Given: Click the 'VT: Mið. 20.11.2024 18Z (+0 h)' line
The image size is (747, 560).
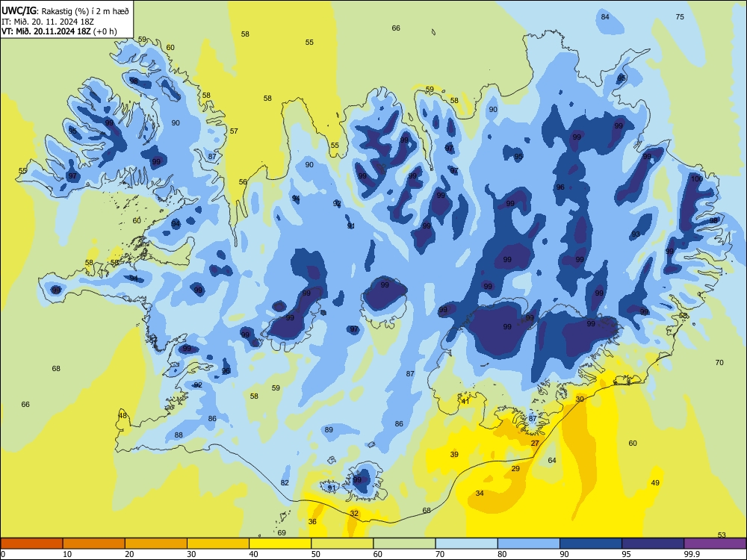Looking at the screenshot, I should (59, 31).
